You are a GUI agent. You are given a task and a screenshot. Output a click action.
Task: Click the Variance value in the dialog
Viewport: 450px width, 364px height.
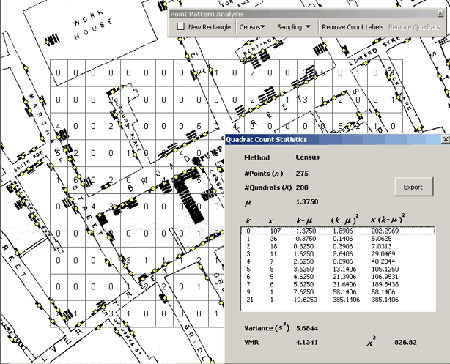pyautogui.click(x=307, y=328)
